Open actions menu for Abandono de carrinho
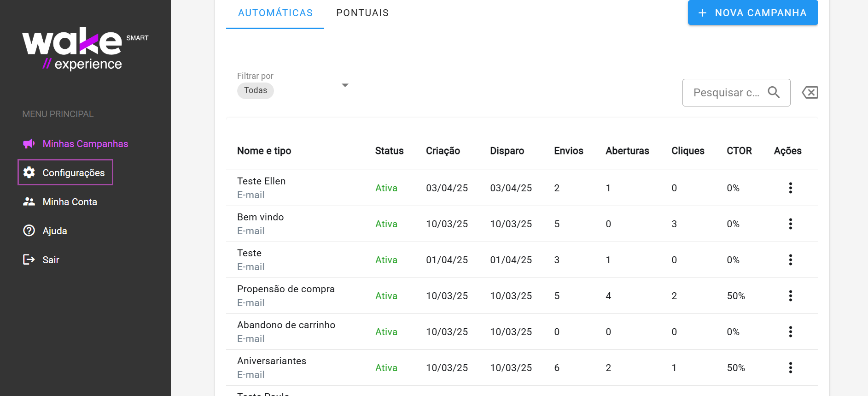 790,331
